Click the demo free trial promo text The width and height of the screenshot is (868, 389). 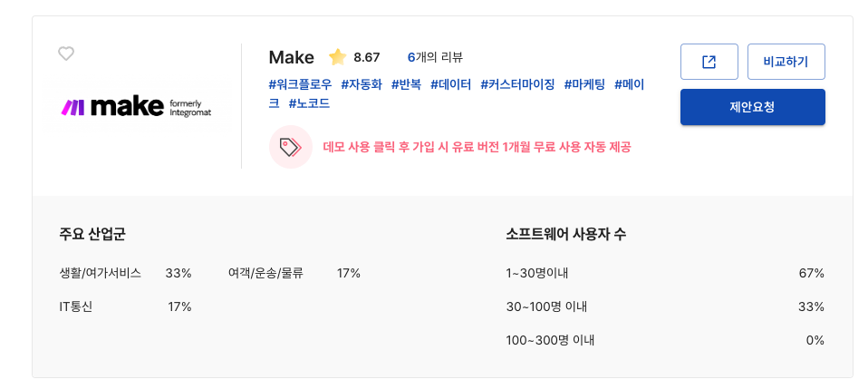(477, 147)
